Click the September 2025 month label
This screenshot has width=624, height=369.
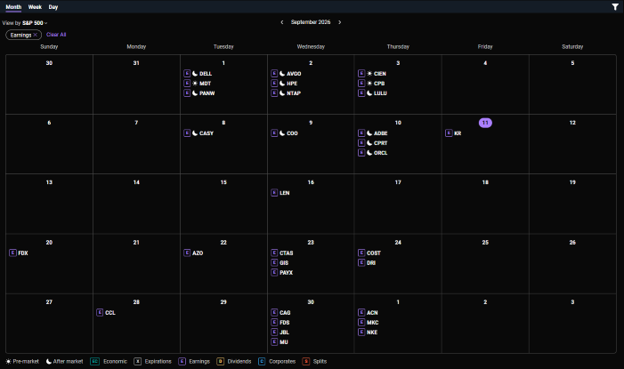coord(310,22)
